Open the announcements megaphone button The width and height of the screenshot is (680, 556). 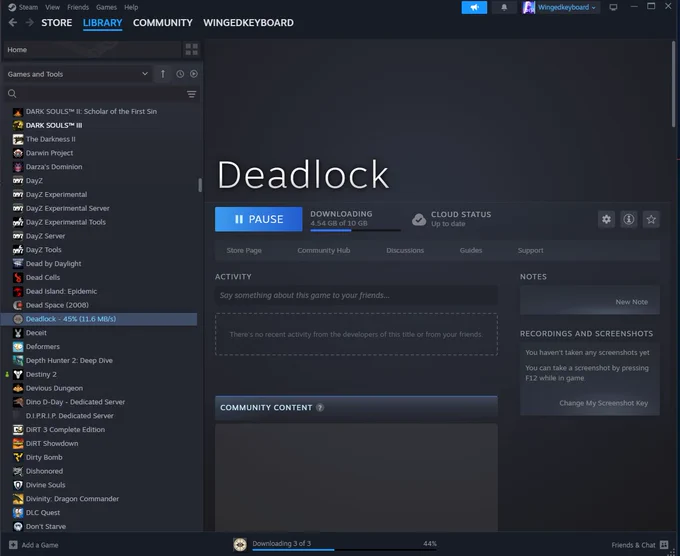click(x=474, y=7)
